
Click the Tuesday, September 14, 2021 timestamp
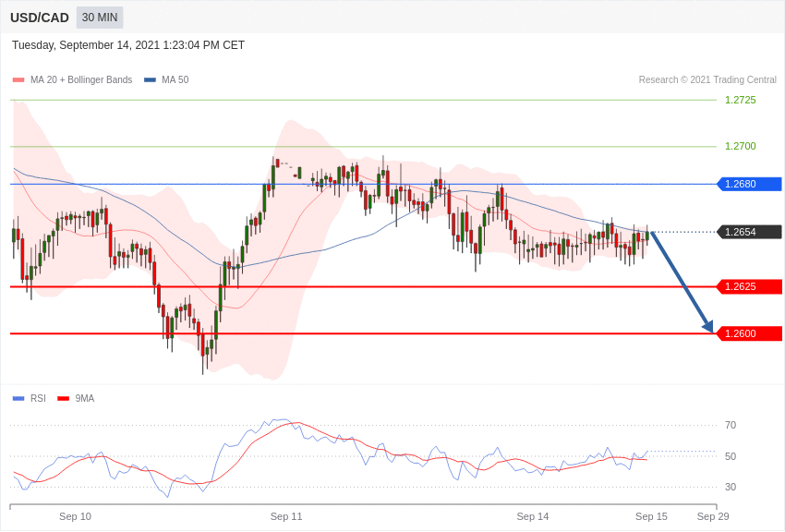[x=128, y=45]
